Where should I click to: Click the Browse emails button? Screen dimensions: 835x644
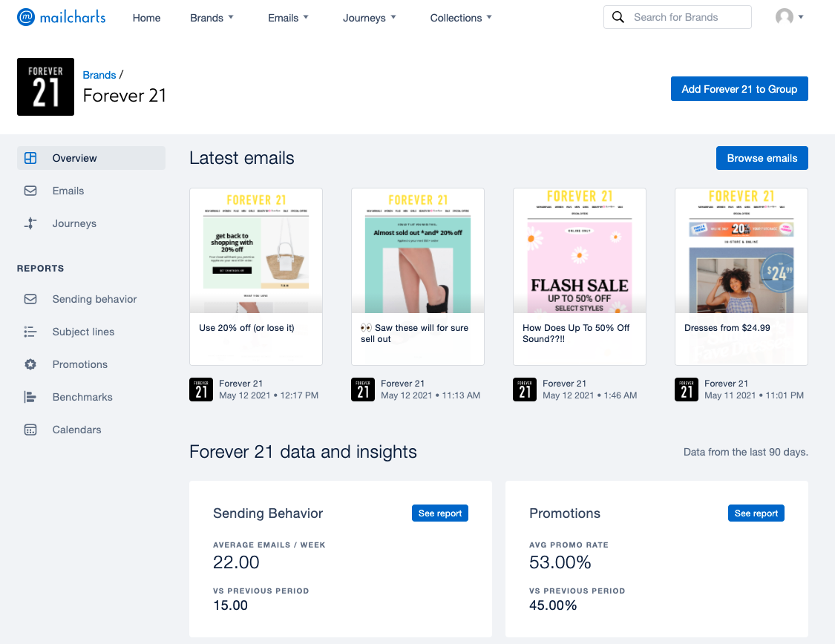point(762,158)
